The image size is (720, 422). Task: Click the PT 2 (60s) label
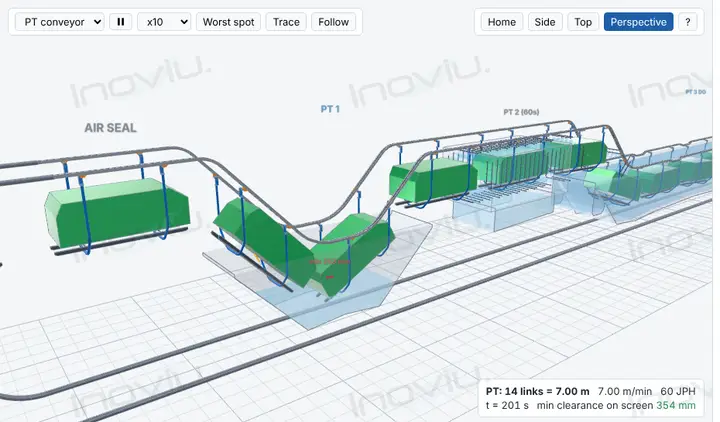click(521, 112)
